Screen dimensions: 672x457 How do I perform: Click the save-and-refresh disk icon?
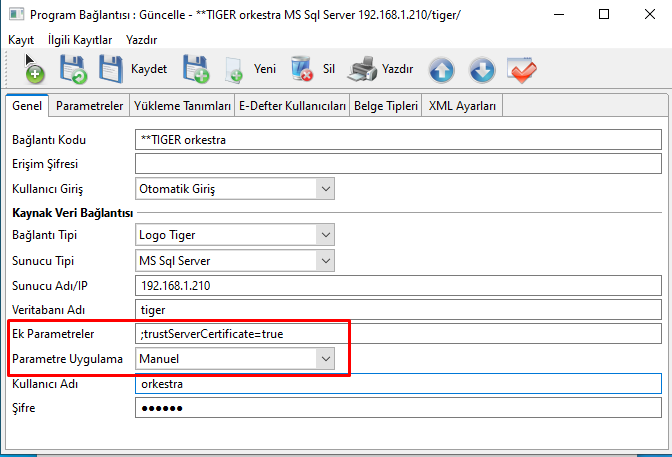pyautogui.click(x=74, y=69)
